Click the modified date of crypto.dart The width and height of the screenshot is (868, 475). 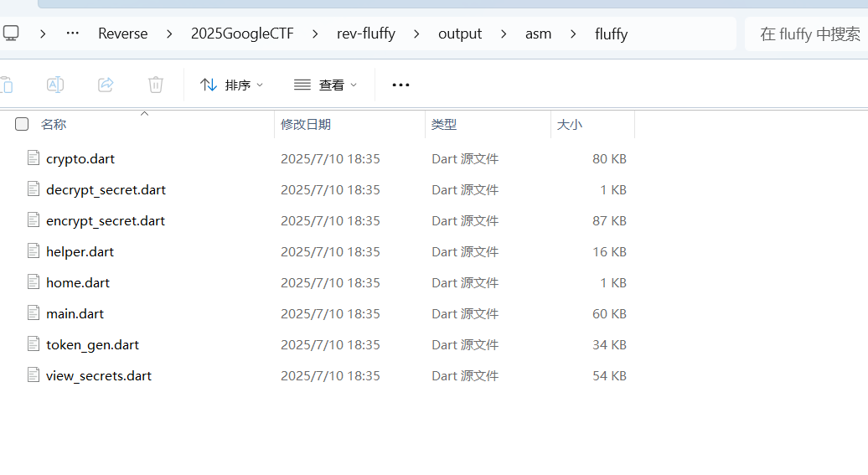pyautogui.click(x=330, y=159)
